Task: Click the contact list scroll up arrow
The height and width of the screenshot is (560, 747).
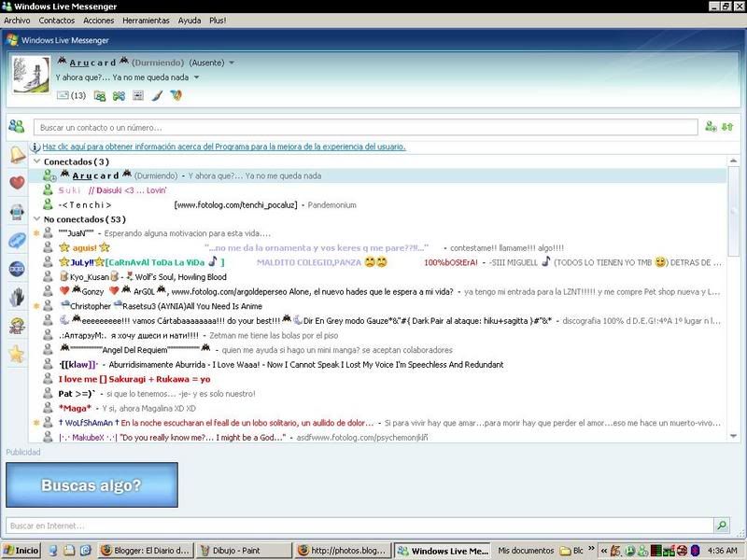Action: coord(734,161)
